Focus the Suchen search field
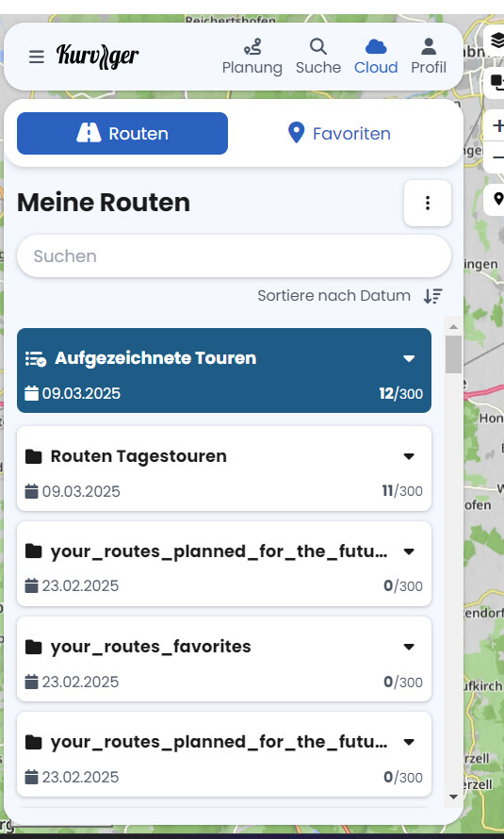504x839 pixels. 234,255
